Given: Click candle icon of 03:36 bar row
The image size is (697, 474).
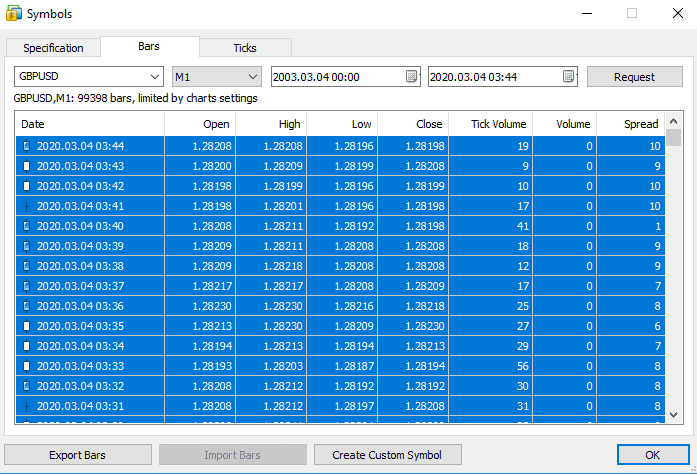Looking at the screenshot, I should [26, 306].
